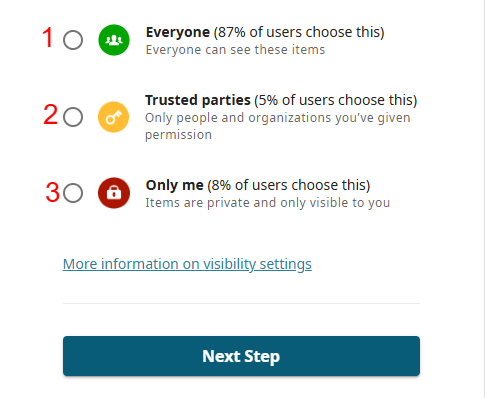Click the '87% of users choose this' text
485x398 pixels.
coord(299,32)
